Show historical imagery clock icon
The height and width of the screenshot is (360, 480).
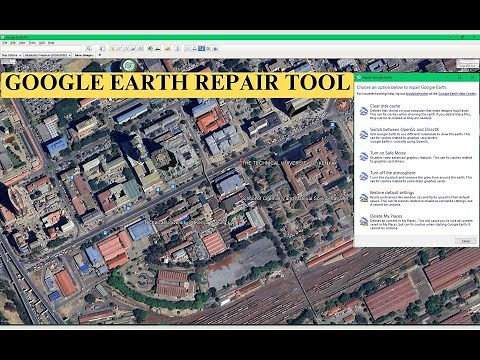(x=150, y=49)
